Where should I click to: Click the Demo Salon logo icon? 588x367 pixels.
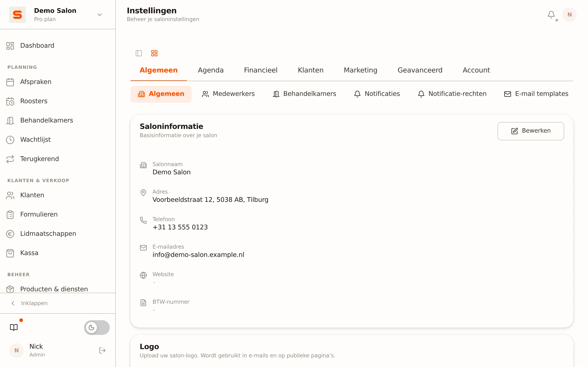17,14
